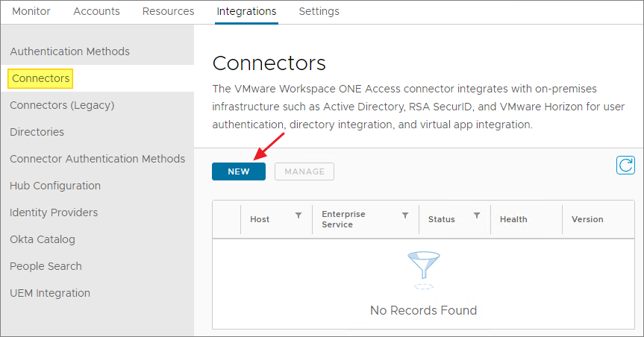Open Identity Providers in the sidebar

[54, 212]
